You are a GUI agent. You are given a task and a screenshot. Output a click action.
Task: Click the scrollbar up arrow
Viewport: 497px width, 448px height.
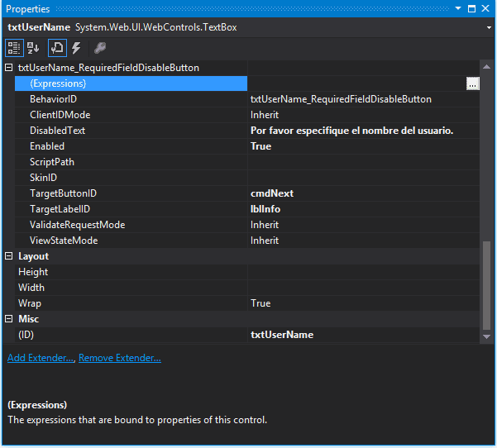(486, 67)
